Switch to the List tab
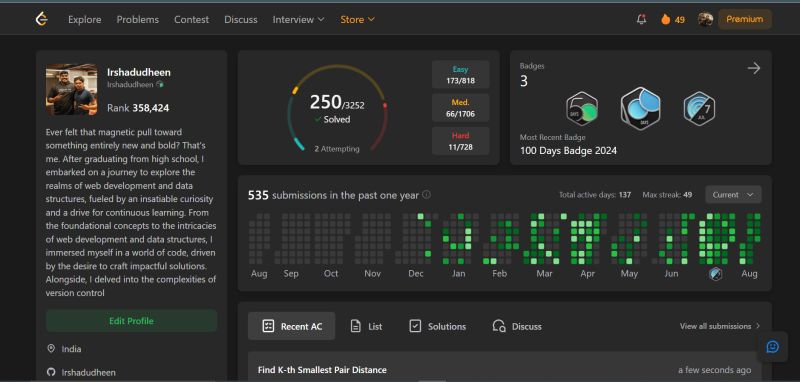Screen dimensions: 800x382 [366, 326]
